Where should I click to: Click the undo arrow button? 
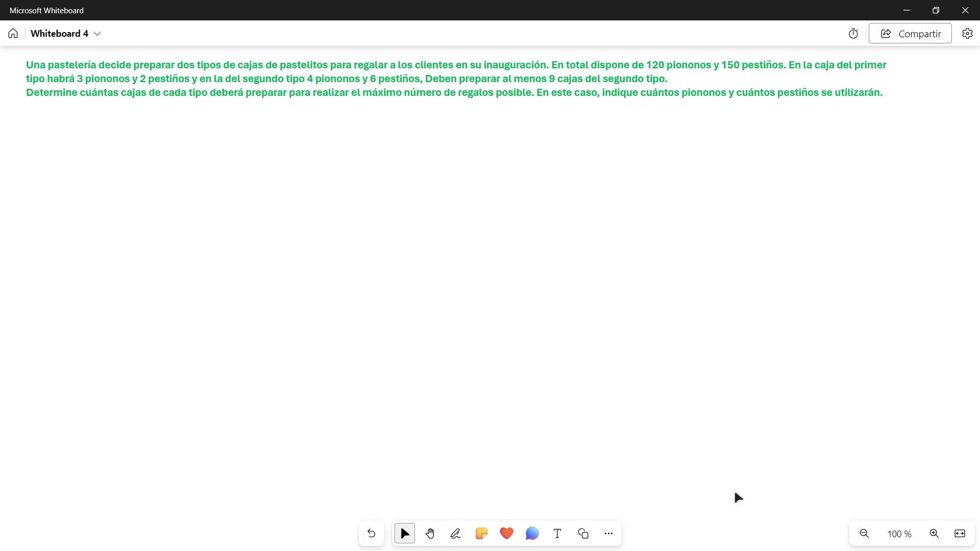coord(371,534)
